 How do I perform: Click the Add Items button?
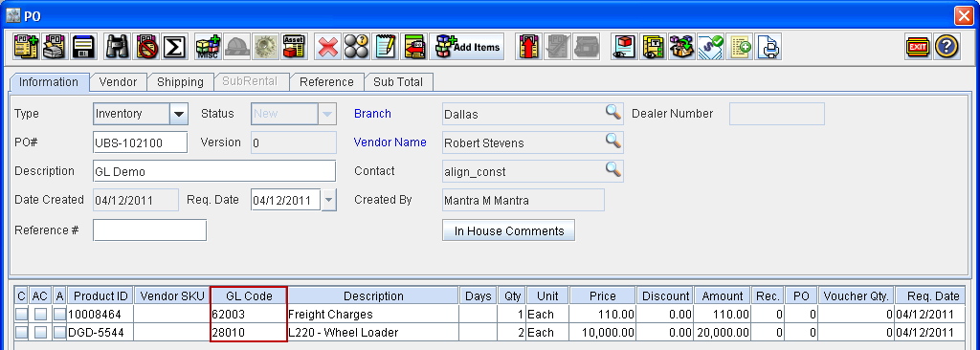click(467, 47)
